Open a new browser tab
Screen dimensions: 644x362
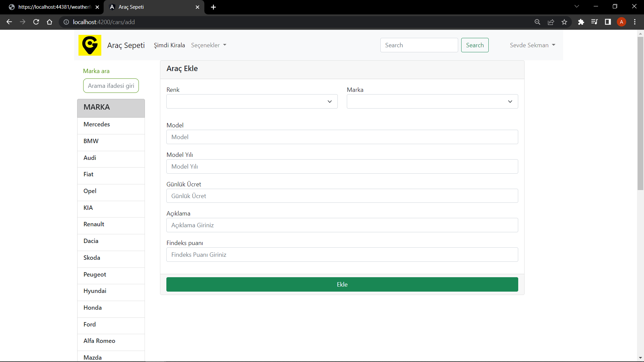click(x=213, y=7)
